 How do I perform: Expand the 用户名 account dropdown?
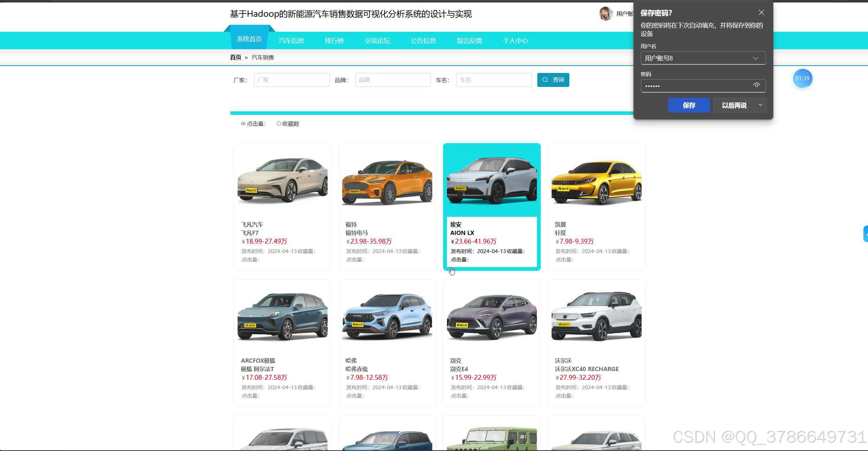click(x=755, y=58)
